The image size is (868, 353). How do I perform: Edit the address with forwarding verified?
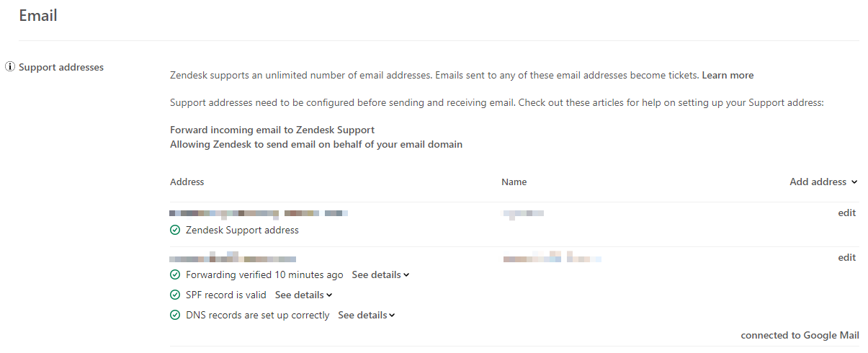846,257
